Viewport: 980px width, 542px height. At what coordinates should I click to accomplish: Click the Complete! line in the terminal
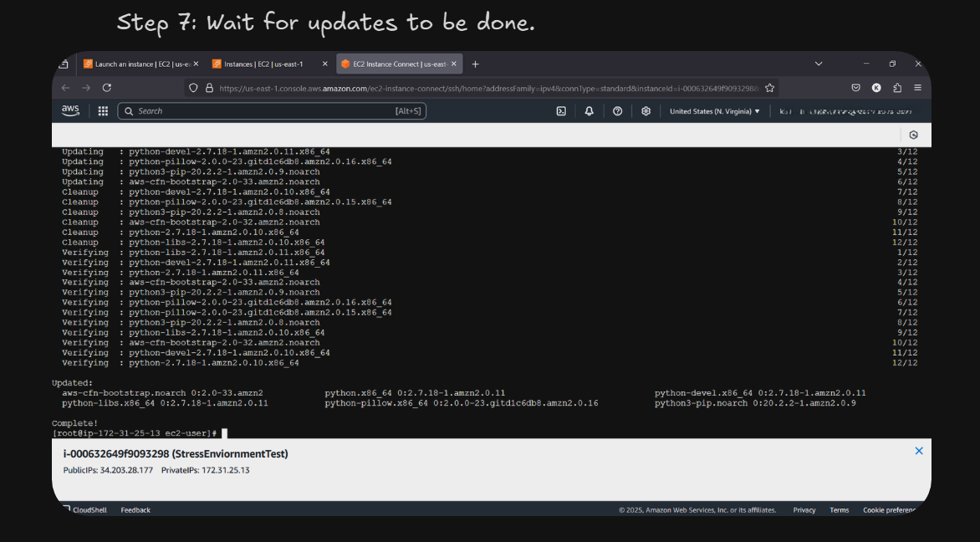[x=75, y=423]
